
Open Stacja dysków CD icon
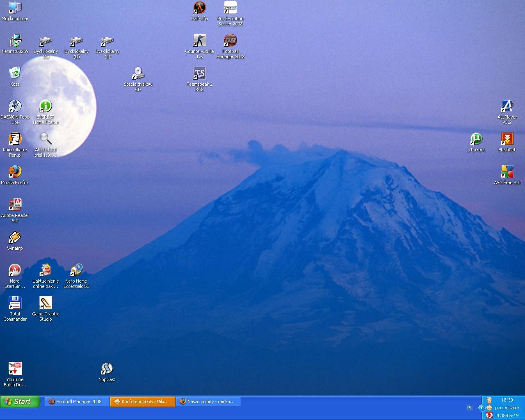(x=138, y=80)
